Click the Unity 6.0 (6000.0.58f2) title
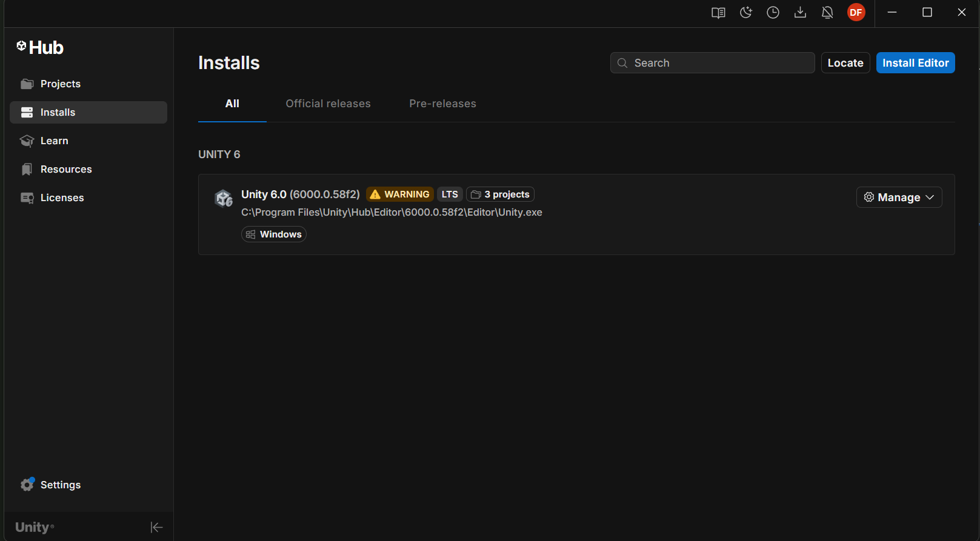Image resolution: width=980 pixels, height=541 pixels. pyautogui.click(x=301, y=194)
